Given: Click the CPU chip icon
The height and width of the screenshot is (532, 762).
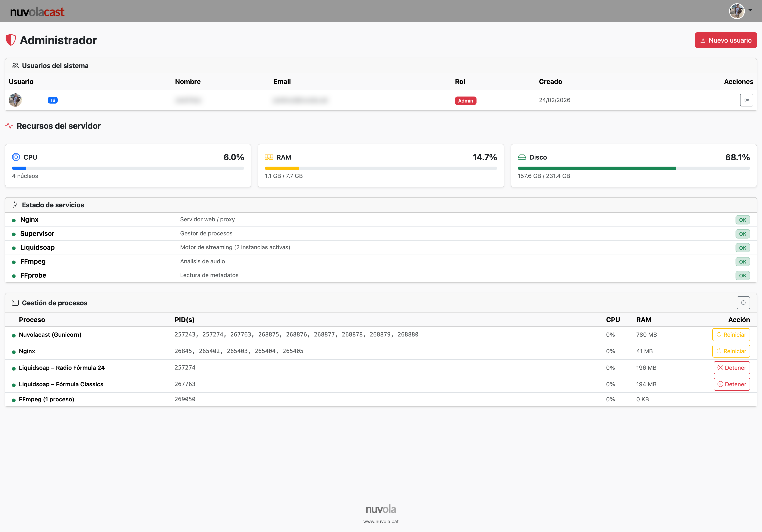Looking at the screenshot, I should click(16, 157).
